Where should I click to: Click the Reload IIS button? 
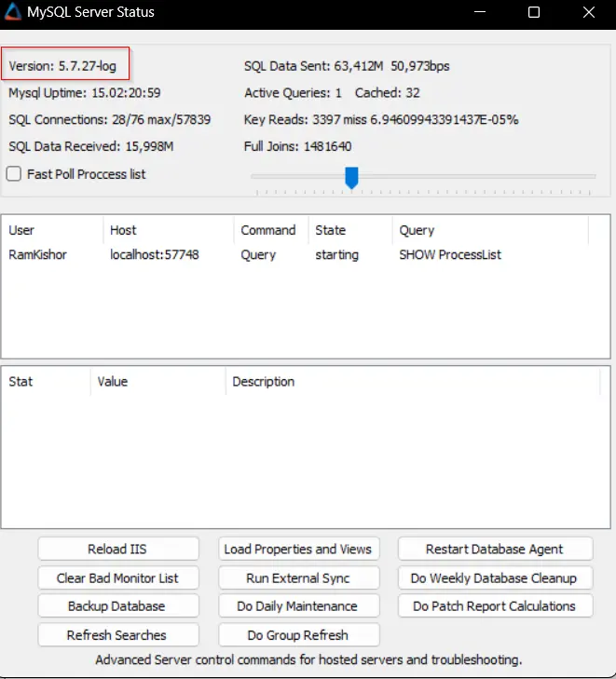tap(117, 550)
